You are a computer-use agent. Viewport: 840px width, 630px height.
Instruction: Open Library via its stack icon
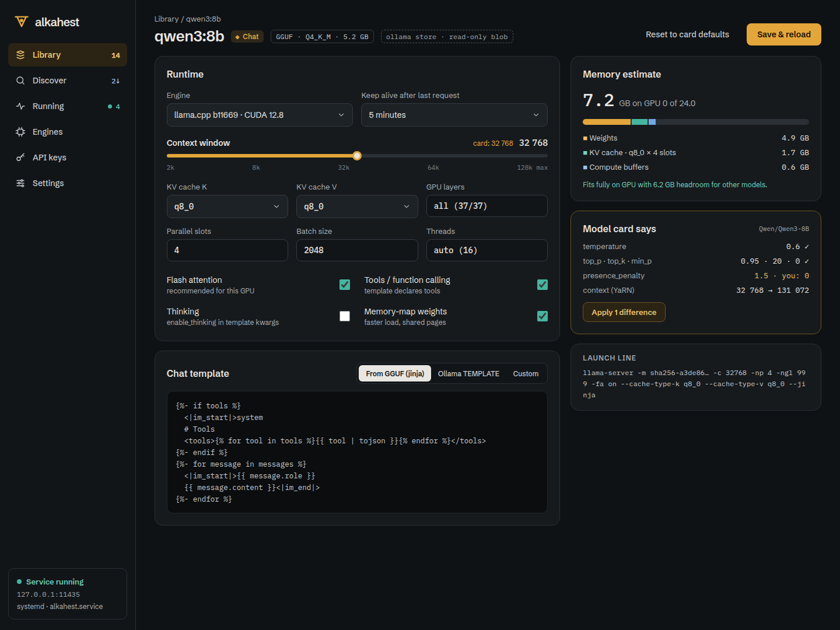pyautogui.click(x=20, y=55)
